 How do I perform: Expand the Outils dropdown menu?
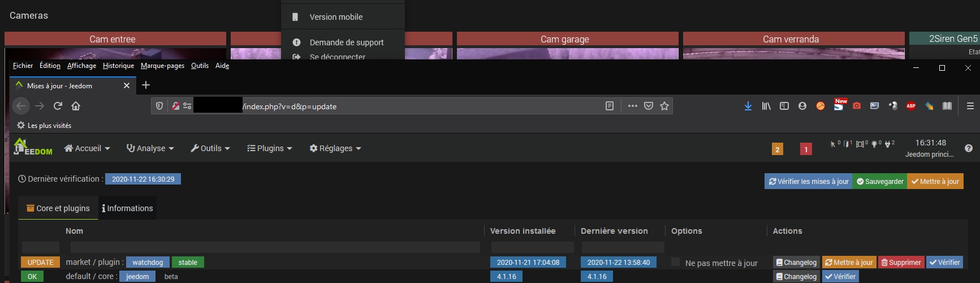(210, 148)
